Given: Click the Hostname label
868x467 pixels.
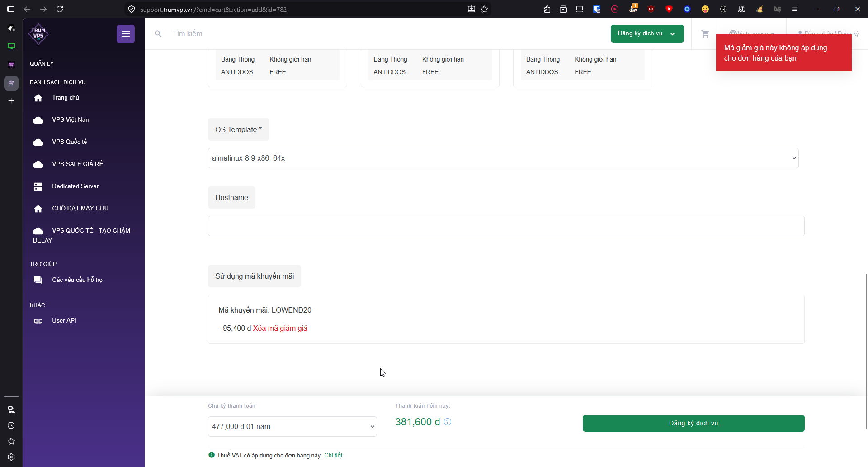Looking at the screenshot, I should point(231,198).
